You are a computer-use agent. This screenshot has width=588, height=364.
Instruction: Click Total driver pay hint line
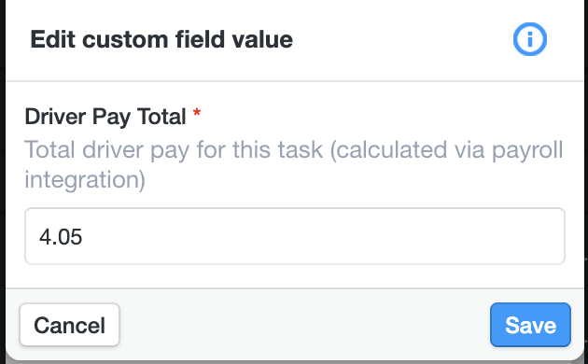coord(294,150)
